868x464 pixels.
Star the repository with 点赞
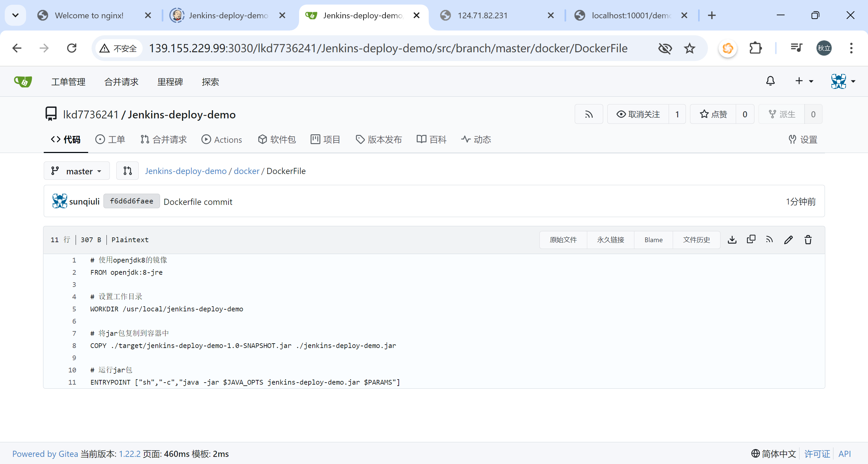coord(713,114)
